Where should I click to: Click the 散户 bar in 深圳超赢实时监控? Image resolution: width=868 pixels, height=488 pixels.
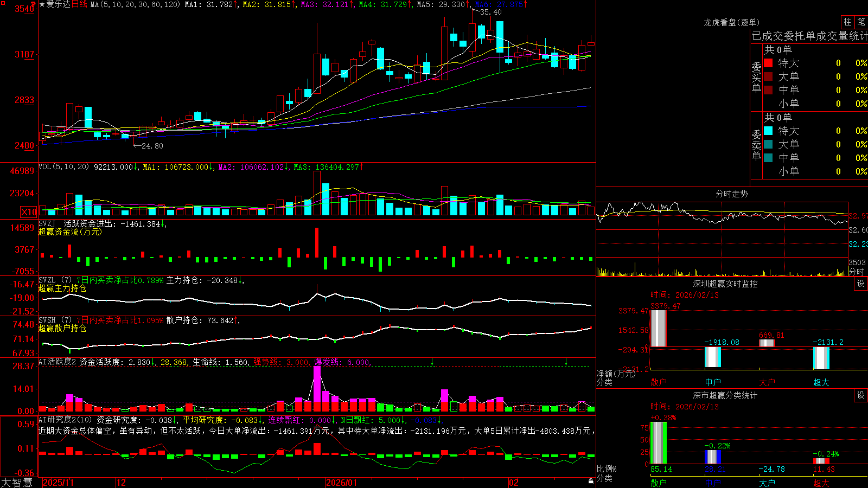click(x=659, y=329)
